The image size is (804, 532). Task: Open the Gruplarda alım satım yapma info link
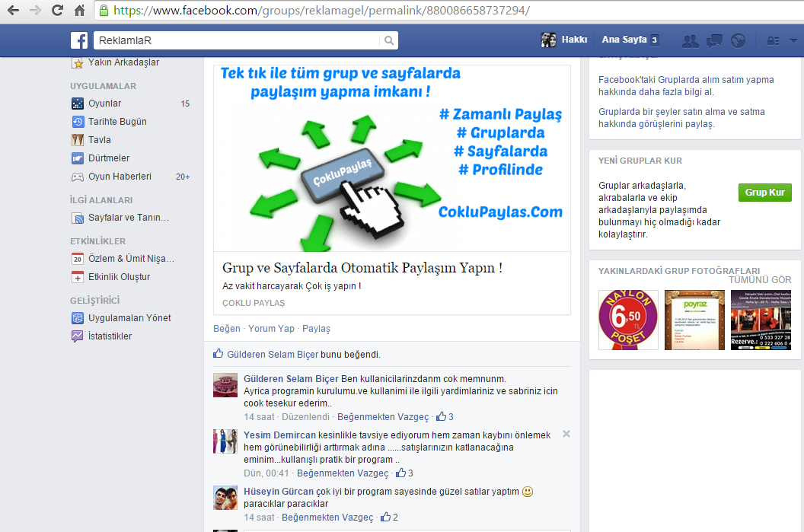point(686,86)
